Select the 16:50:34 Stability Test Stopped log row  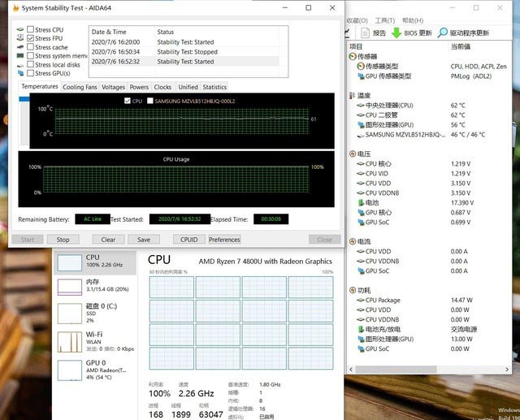tap(184, 52)
